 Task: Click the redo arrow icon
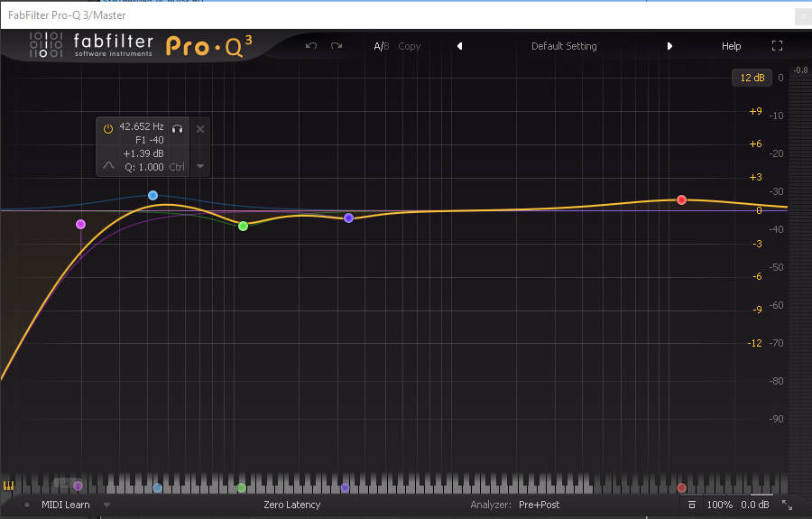pyautogui.click(x=337, y=46)
